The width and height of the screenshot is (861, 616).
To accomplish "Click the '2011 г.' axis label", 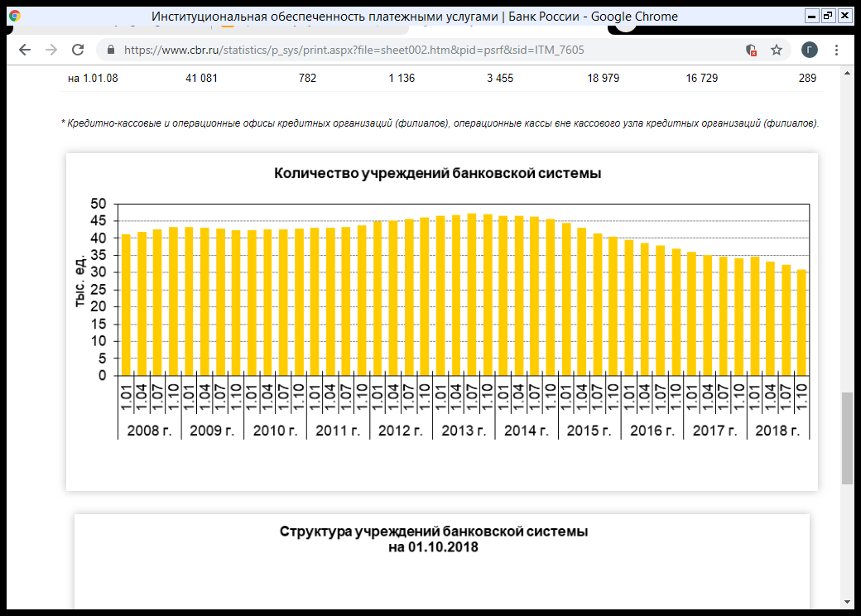I will [x=338, y=431].
